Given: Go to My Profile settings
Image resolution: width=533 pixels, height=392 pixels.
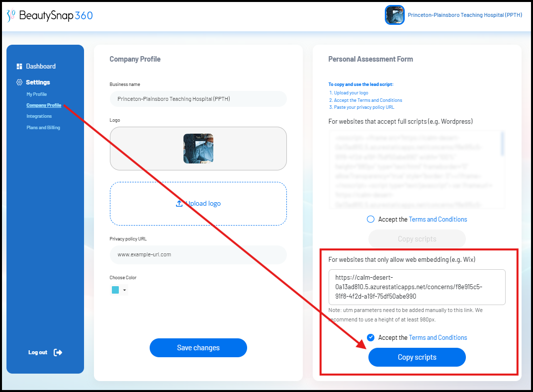Looking at the screenshot, I should pos(37,94).
